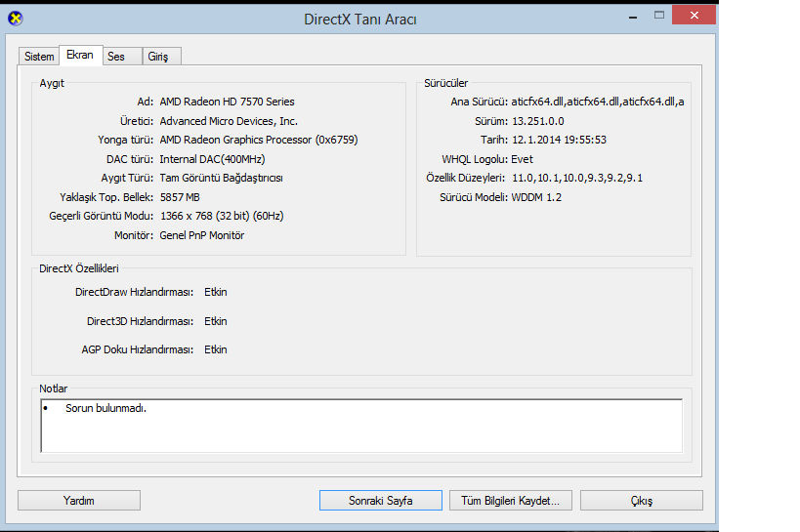Click the Ana Sürücü aticfx64.dll value
This screenshot has width=800, height=532.
(598, 102)
